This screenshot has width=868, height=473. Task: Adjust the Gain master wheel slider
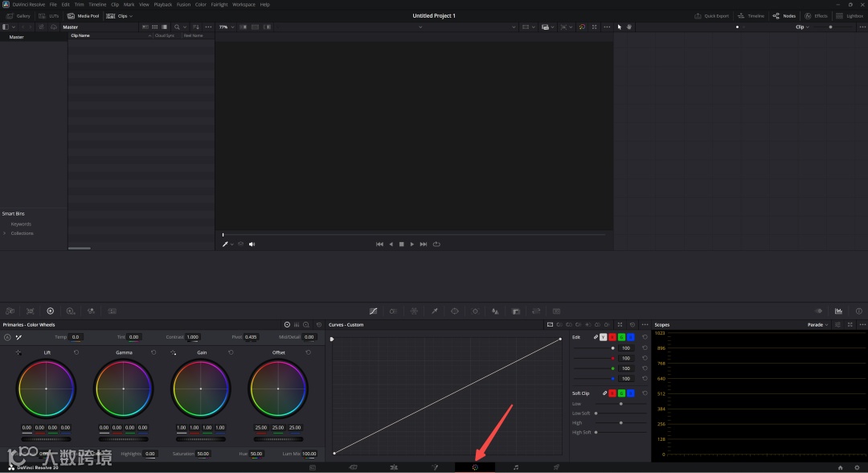point(200,439)
